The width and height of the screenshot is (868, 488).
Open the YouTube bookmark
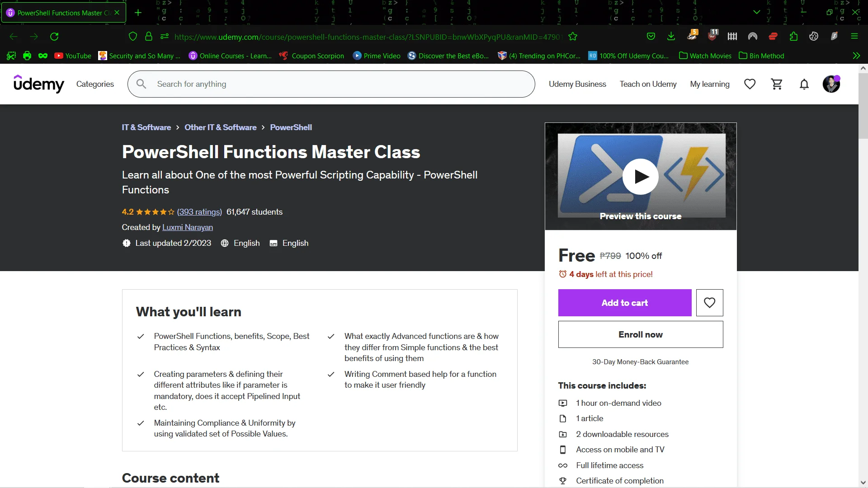point(73,56)
